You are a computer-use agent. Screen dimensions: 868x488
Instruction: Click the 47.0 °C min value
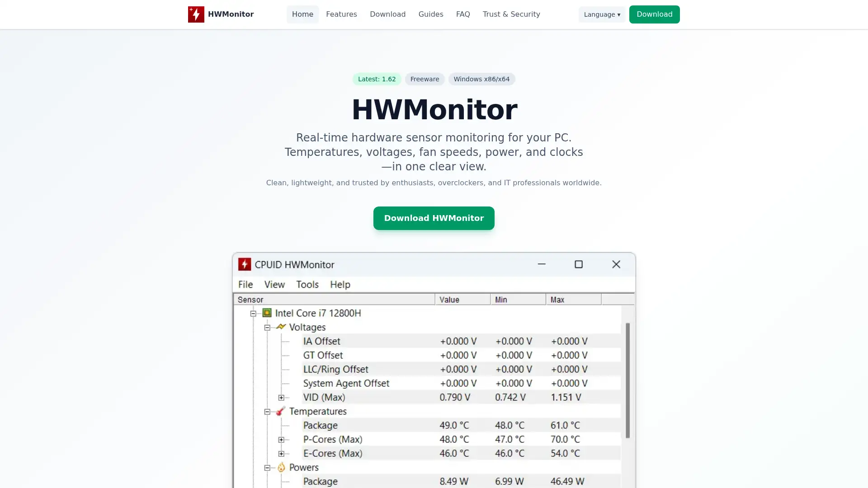[x=509, y=439]
